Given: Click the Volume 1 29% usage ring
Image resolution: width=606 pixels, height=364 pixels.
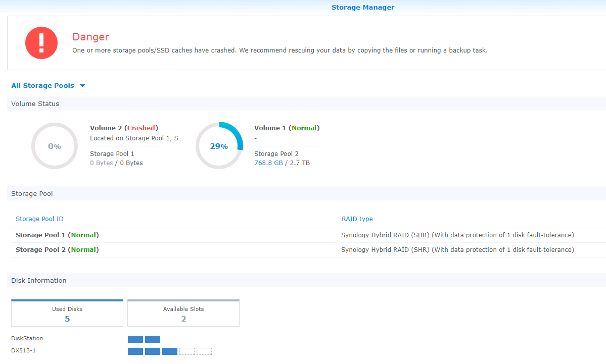Looking at the screenshot, I should tap(219, 146).
